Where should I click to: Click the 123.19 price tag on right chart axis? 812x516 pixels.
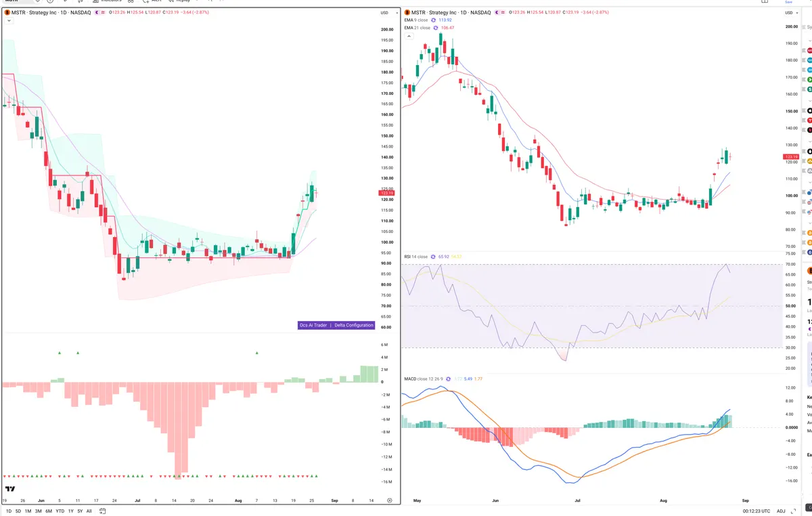pyautogui.click(x=790, y=156)
